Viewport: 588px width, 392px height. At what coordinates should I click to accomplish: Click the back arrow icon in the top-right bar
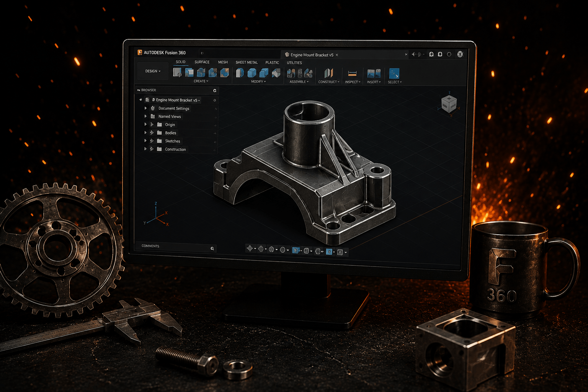[x=414, y=54]
